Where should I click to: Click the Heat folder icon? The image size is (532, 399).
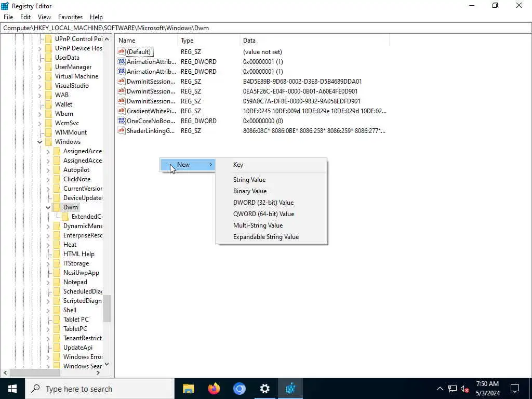(x=57, y=245)
